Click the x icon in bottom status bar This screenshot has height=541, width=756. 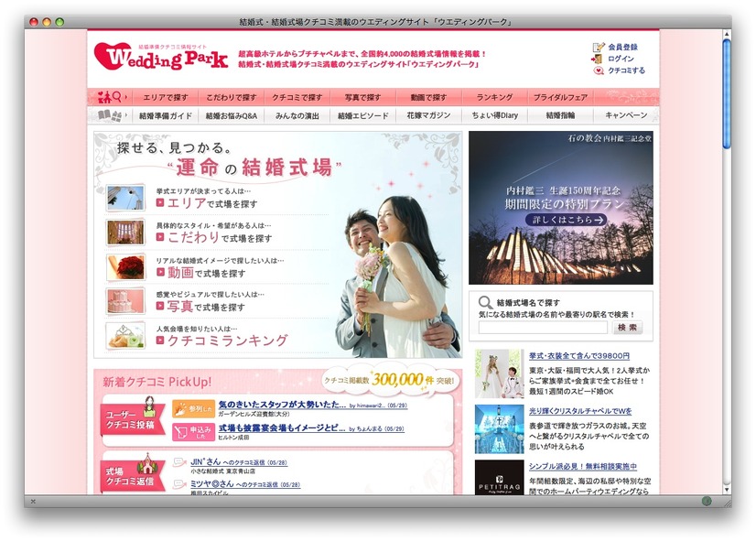(33, 502)
